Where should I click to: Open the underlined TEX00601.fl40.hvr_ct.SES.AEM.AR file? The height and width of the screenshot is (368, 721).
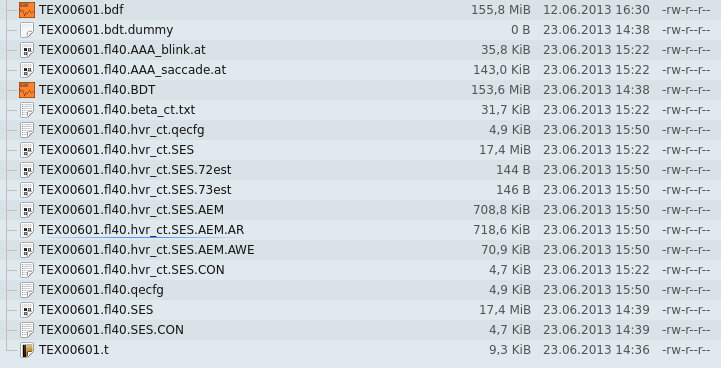142,230
